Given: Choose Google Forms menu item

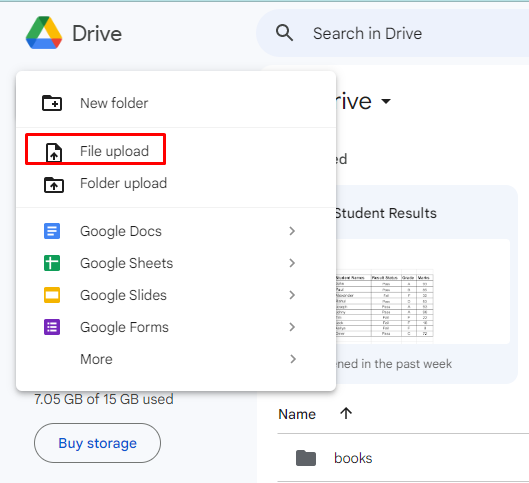Looking at the screenshot, I should (176, 327).
